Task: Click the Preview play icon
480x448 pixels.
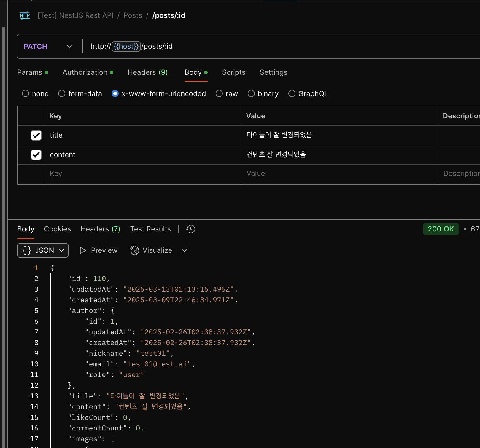Action: (x=83, y=250)
